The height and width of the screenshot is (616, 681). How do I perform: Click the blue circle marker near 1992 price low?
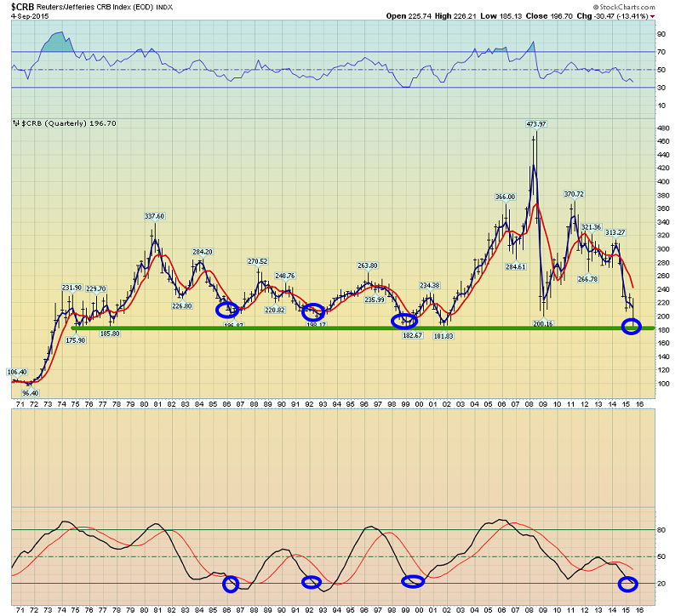(x=312, y=312)
